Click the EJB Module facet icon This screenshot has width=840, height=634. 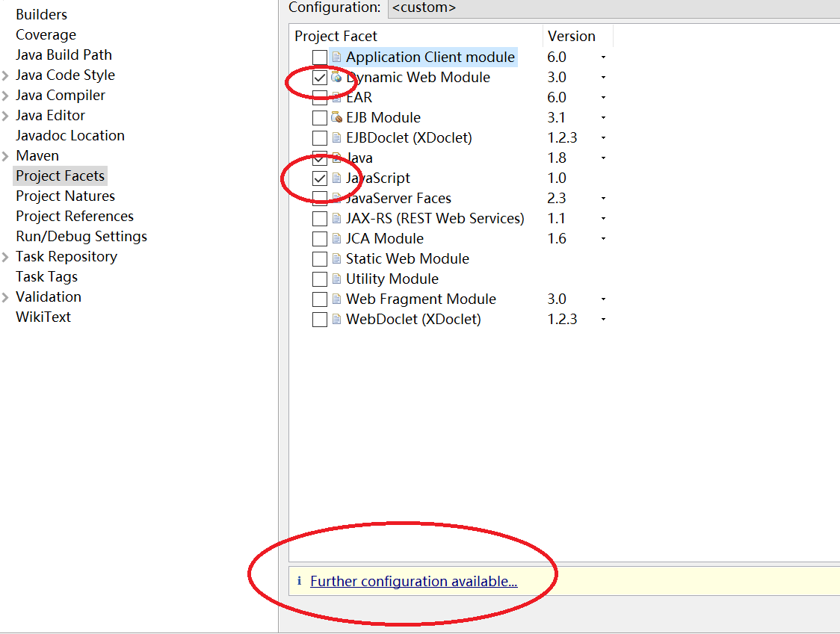pos(336,117)
